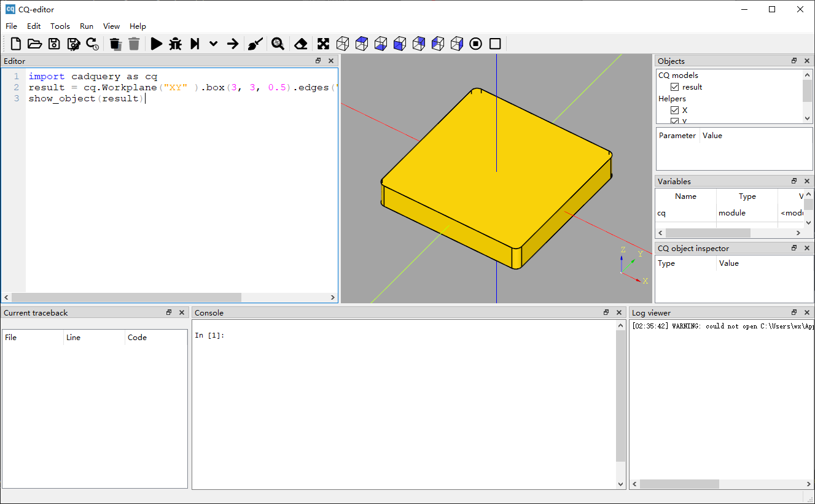Select the top-face cube view icon
The image size is (815, 504).
[x=362, y=44]
